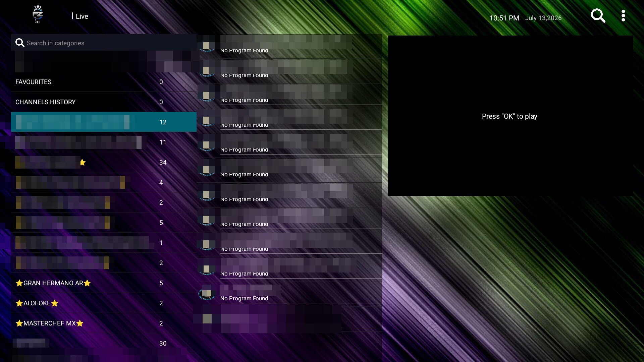Click the July 13,2026 date

click(x=543, y=18)
